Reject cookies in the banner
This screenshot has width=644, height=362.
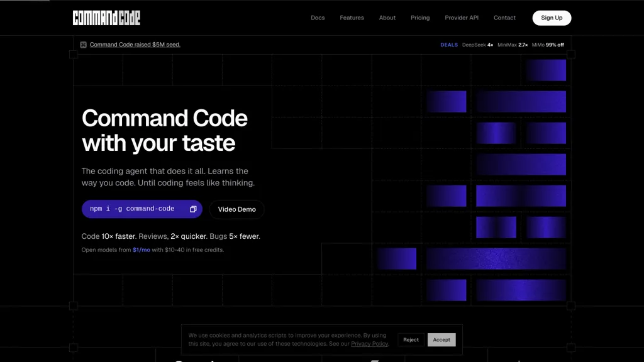(411, 340)
